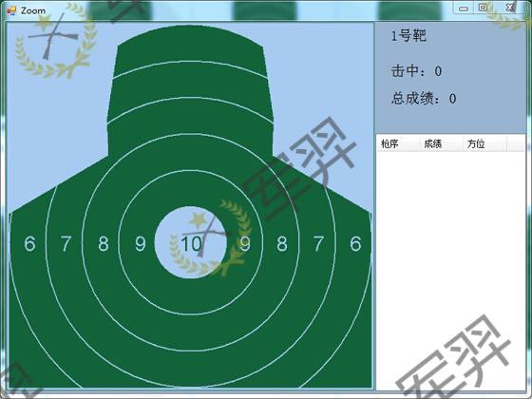
Task: Click the right 8 ring number
Action: click(x=281, y=243)
